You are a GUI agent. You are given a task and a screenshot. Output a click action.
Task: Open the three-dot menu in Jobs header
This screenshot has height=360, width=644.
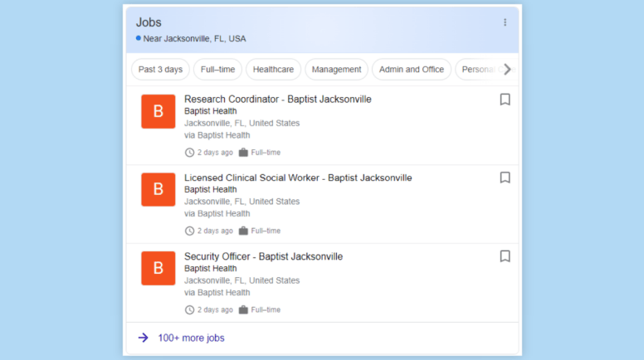[x=505, y=22]
